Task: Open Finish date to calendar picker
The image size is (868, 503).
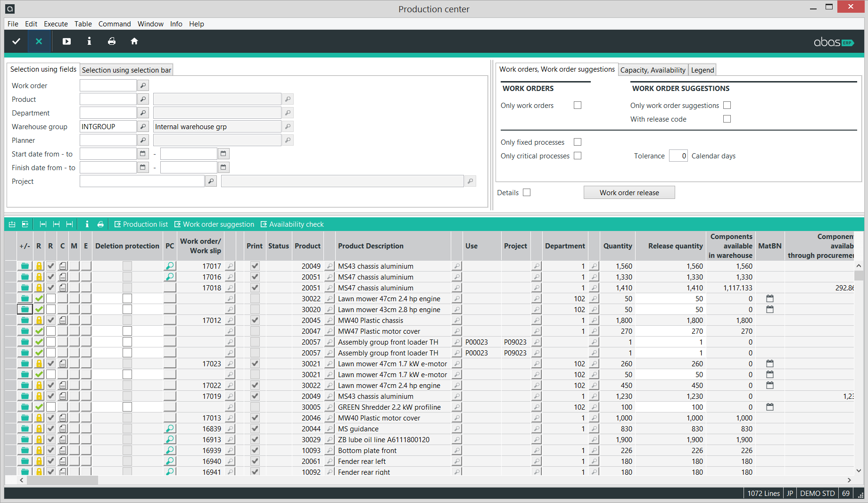Action: coord(223,167)
